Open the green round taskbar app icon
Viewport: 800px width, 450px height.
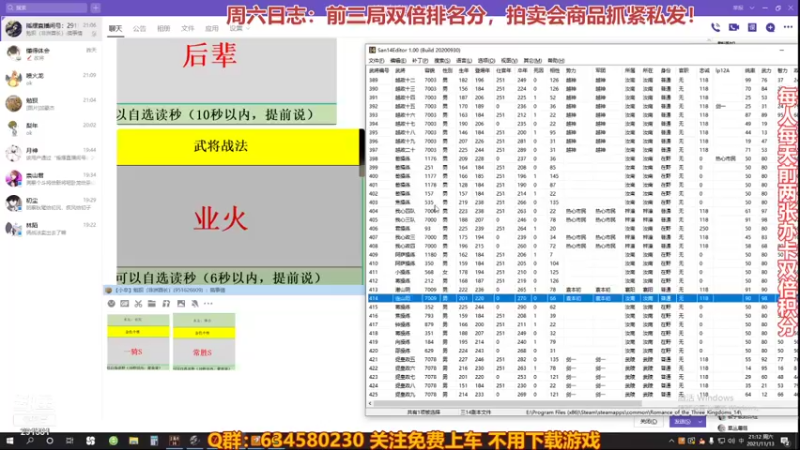[113, 441]
